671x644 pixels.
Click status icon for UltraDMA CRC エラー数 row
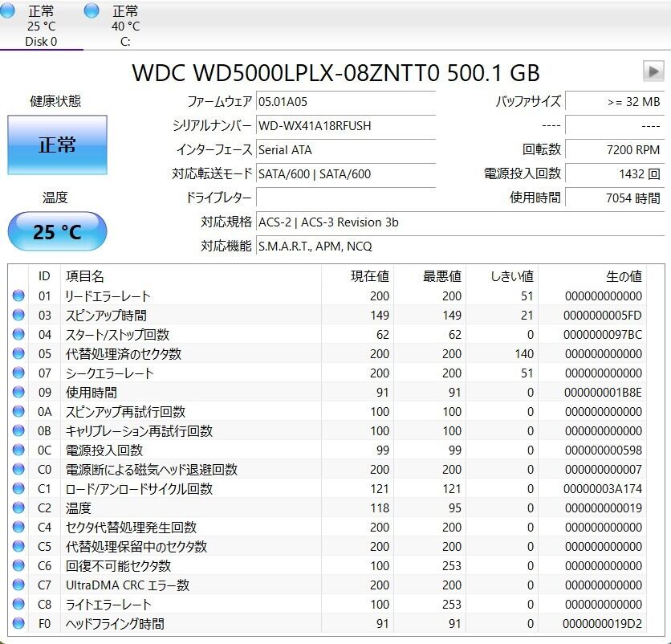click(18, 585)
